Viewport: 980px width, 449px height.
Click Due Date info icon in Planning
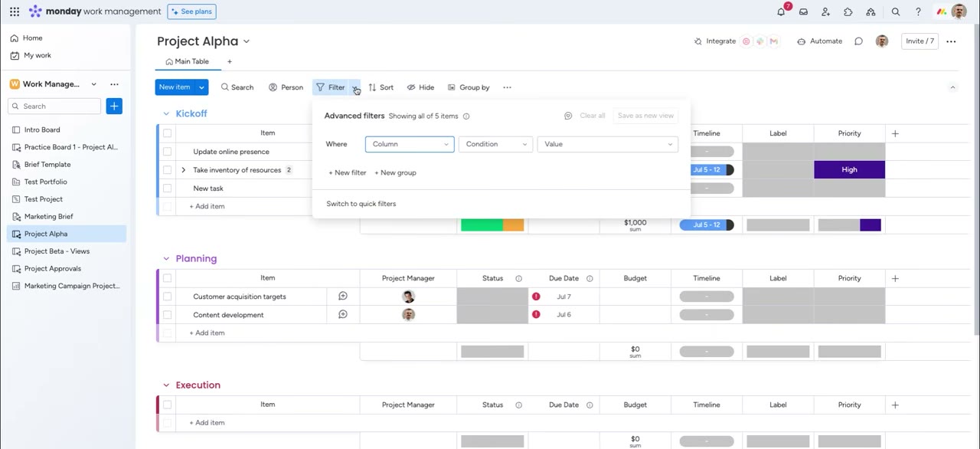[x=590, y=278]
